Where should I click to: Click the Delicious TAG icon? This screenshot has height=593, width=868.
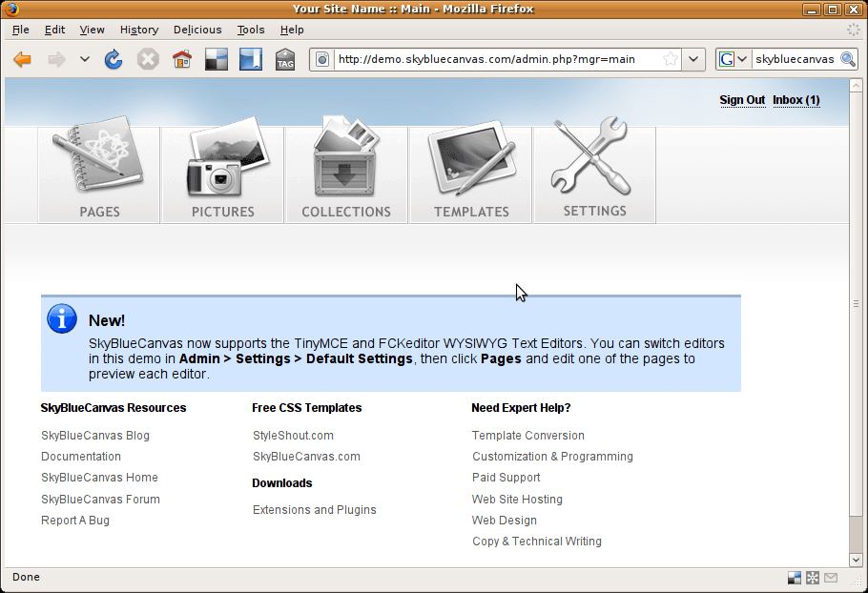tap(285, 59)
